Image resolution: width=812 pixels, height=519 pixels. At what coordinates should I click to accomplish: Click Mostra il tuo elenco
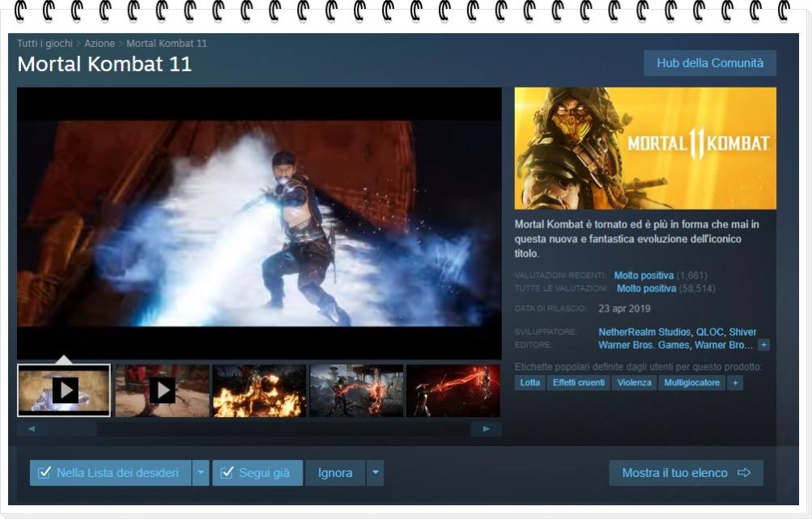pyautogui.click(x=686, y=472)
